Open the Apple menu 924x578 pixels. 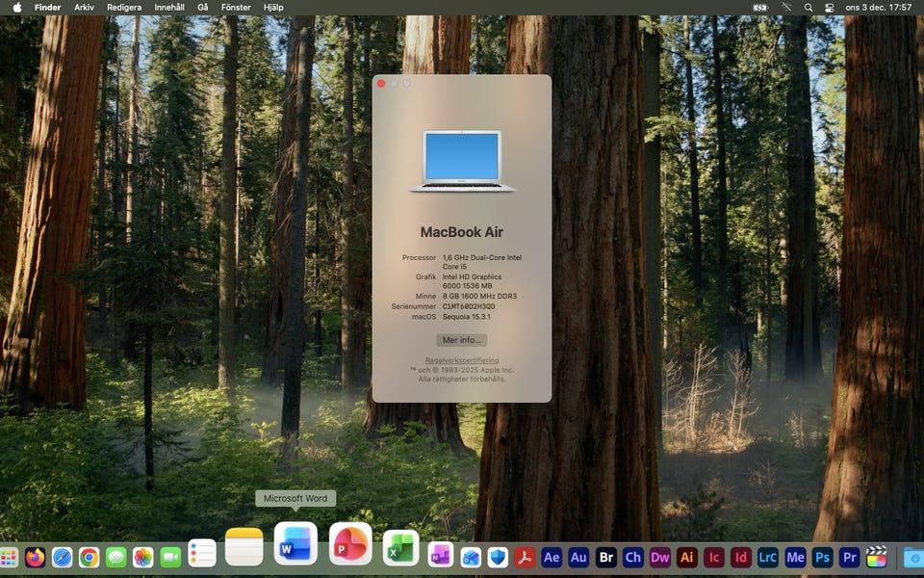pyautogui.click(x=16, y=7)
